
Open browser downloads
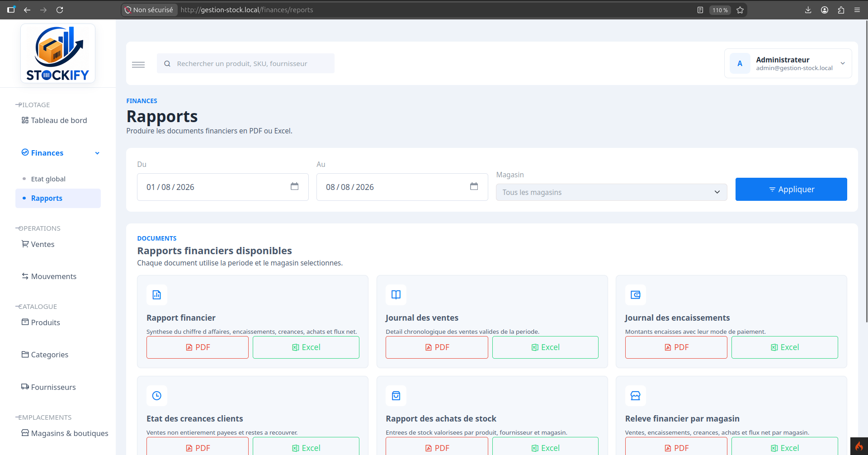click(808, 10)
